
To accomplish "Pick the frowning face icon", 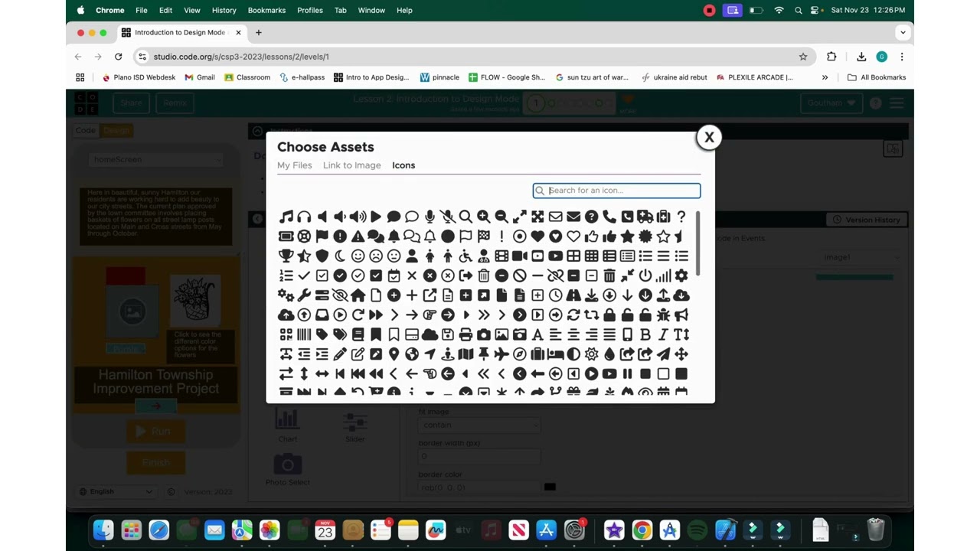I will pos(376,256).
